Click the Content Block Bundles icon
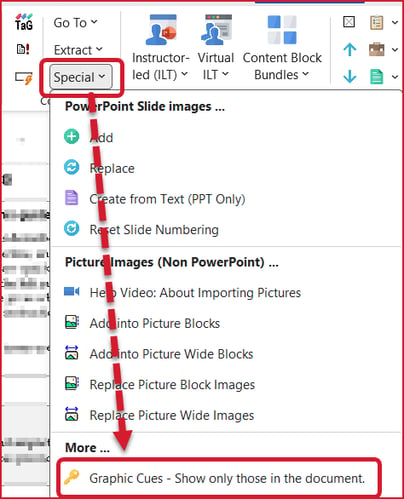The height and width of the screenshot is (499, 404). 282,30
